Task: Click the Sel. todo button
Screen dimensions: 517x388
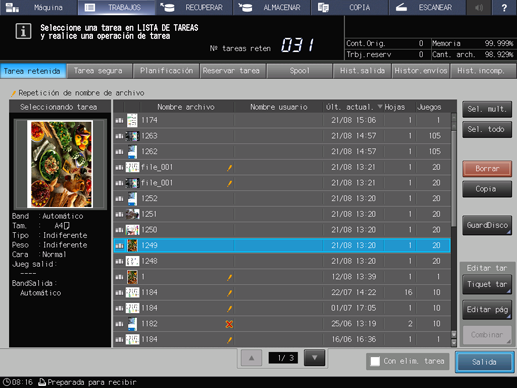Action: click(x=487, y=129)
